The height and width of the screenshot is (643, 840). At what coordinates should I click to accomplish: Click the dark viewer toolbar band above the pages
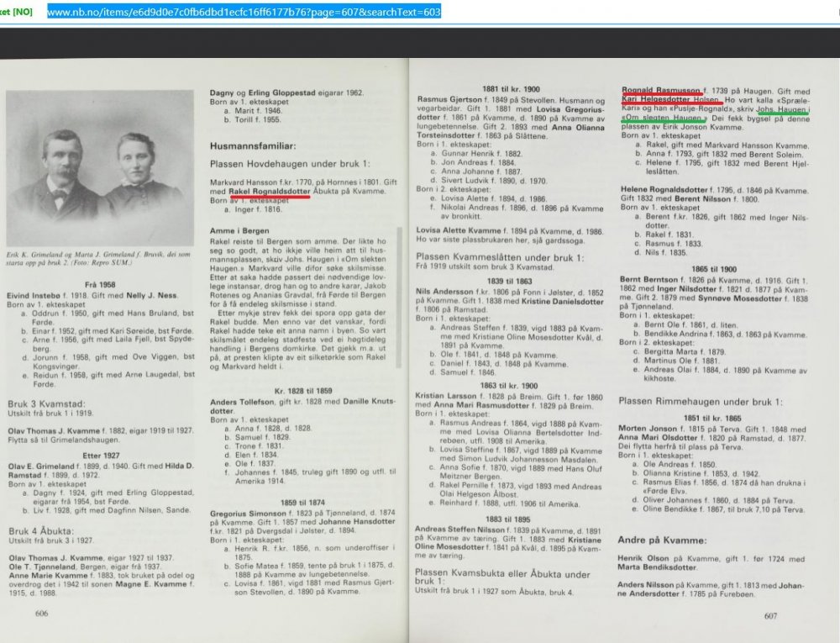tap(420, 44)
